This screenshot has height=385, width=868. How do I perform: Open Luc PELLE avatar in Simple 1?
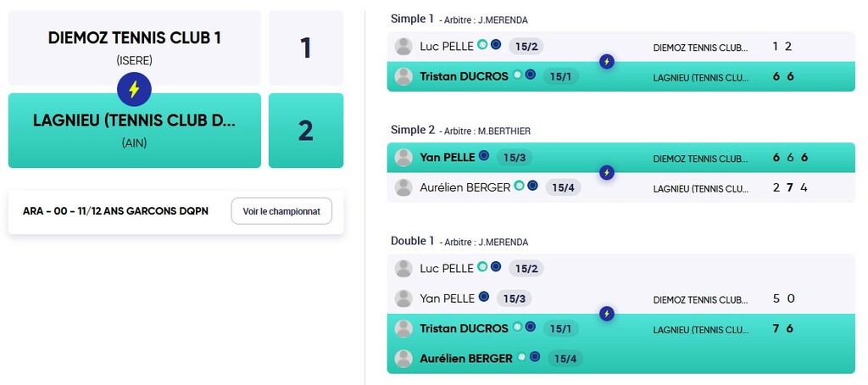pyautogui.click(x=404, y=46)
